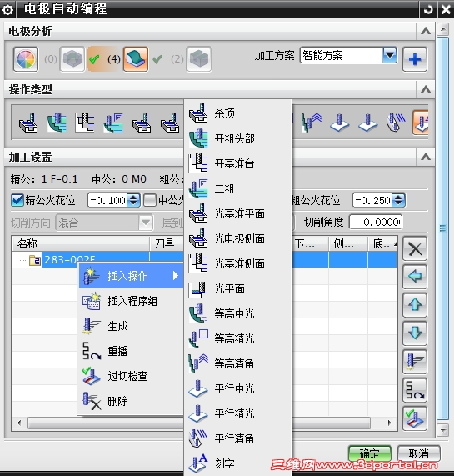Click the 确定 button
This screenshot has height=476, width=454.
[370, 453]
